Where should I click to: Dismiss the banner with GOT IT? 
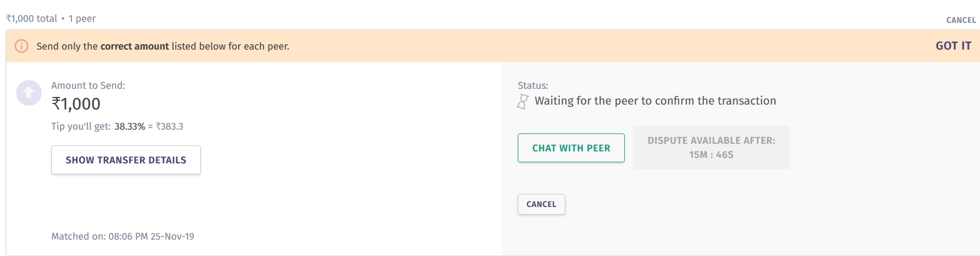click(953, 46)
